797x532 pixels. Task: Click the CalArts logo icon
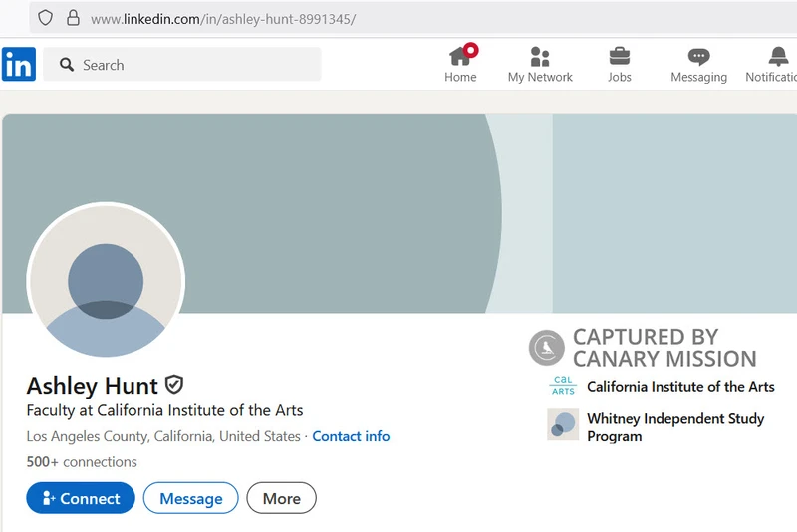(563, 386)
